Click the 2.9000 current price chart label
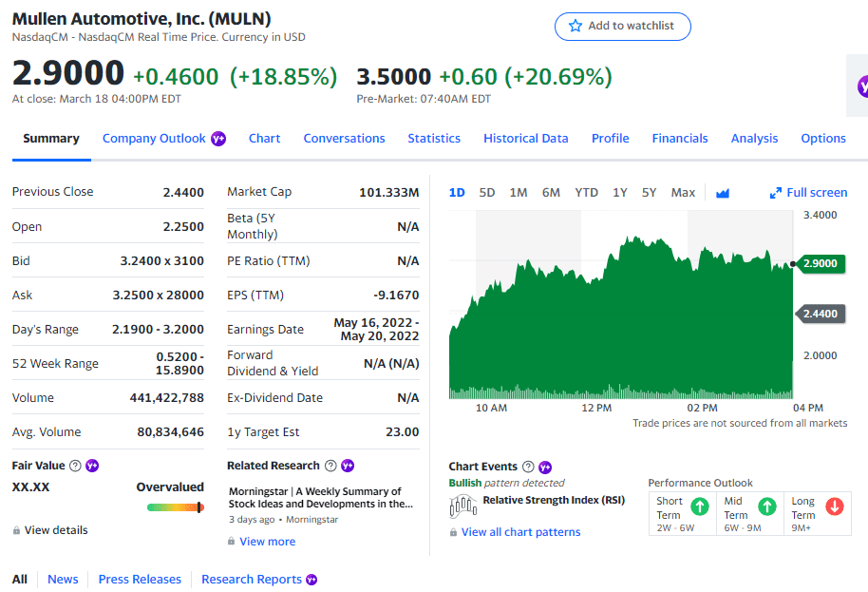This screenshot has height=592, width=868. point(820,263)
